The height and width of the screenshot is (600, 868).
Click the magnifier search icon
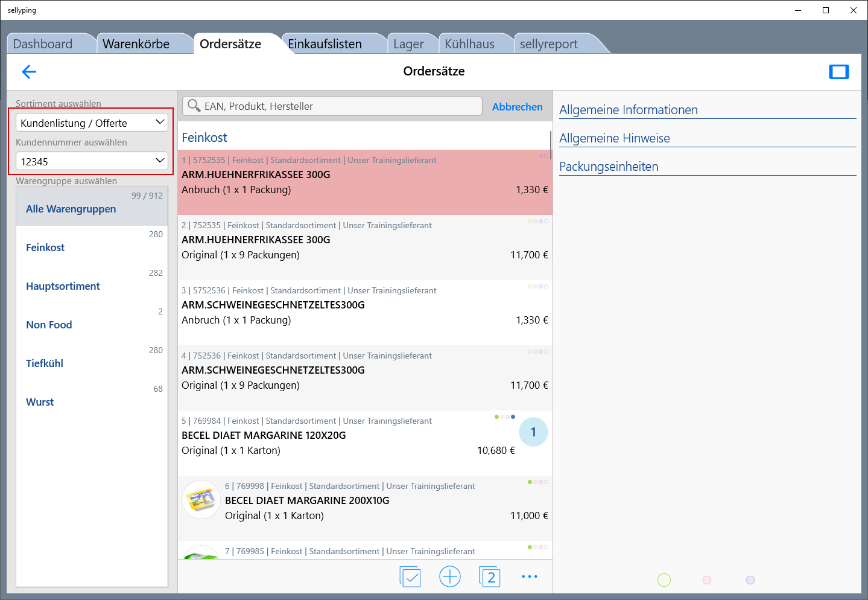point(194,106)
